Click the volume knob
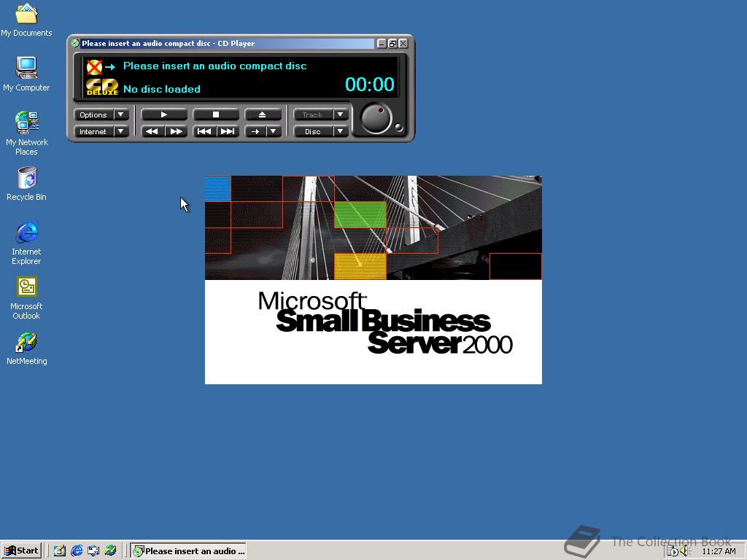 pyautogui.click(x=376, y=119)
